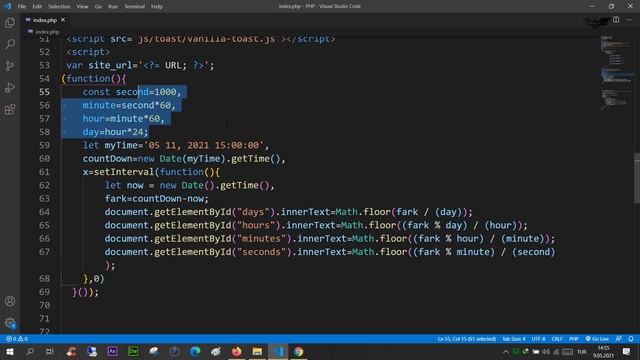Change the CRLF end of line sequence

[x=557, y=339]
